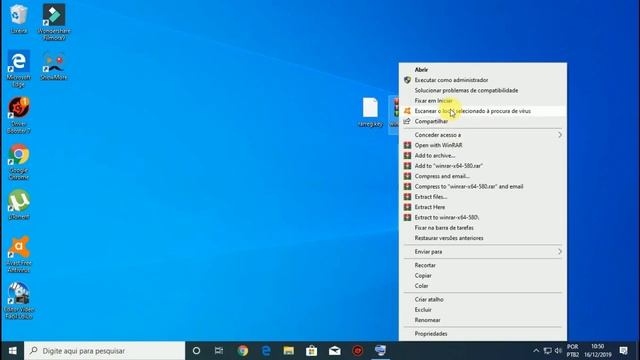Select the uTorrent desktop shortcut

[19, 205]
